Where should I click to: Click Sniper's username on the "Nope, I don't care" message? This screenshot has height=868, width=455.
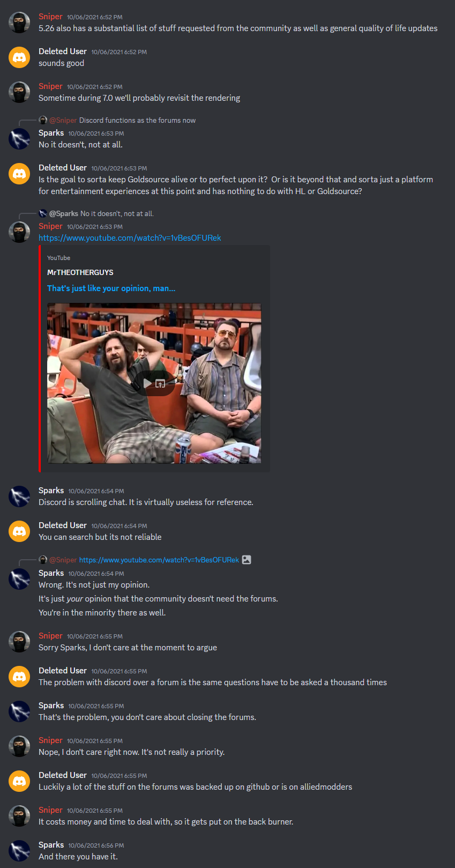pyautogui.click(x=50, y=740)
